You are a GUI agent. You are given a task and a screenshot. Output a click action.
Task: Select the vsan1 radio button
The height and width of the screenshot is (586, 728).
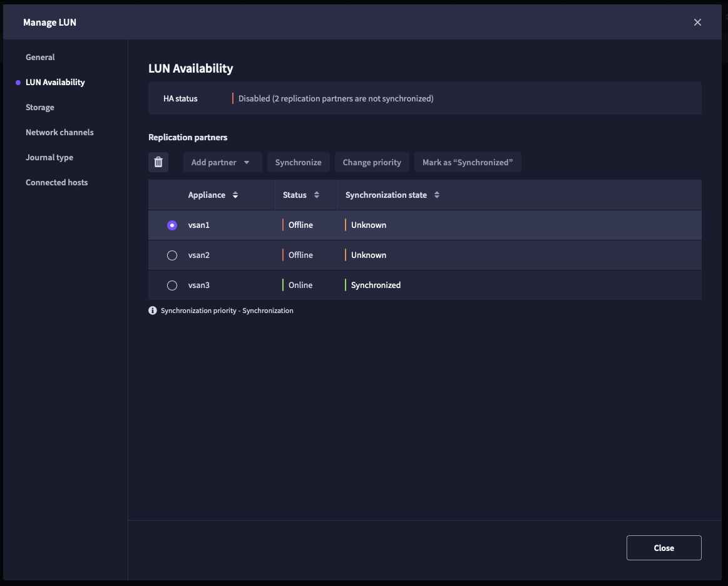point(172,225)
